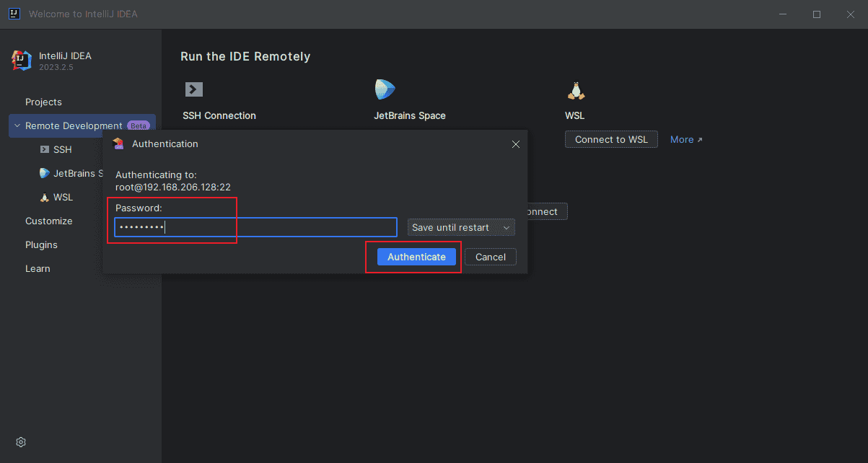Click the Authentication dialog key icon
This screenshot has width=868, height=463.
pos(118,144)
